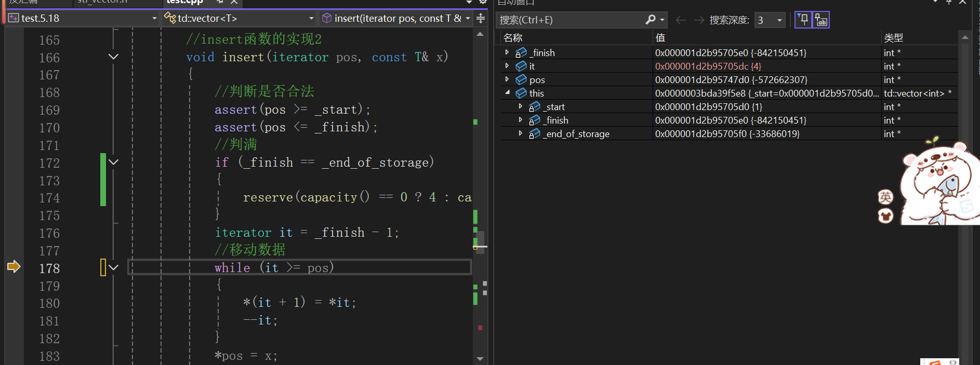The image size is (980, 365).
Task: Expand the _end_of_storage member
Action: [520, 133]
